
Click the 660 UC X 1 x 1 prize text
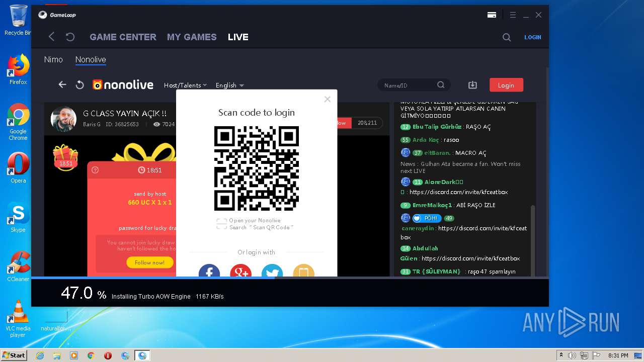coord(150,202)
